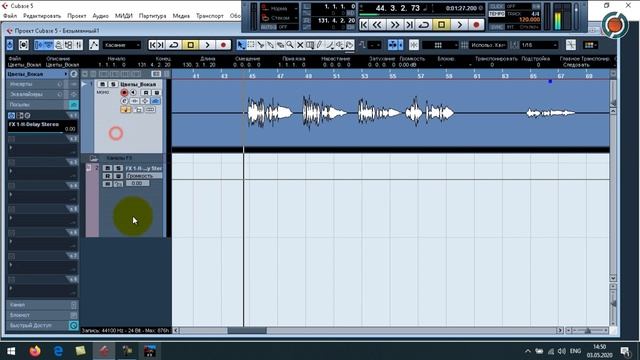Toggle send 1 power button in inspector
640x360 pixels.
(x=11, y=116)
